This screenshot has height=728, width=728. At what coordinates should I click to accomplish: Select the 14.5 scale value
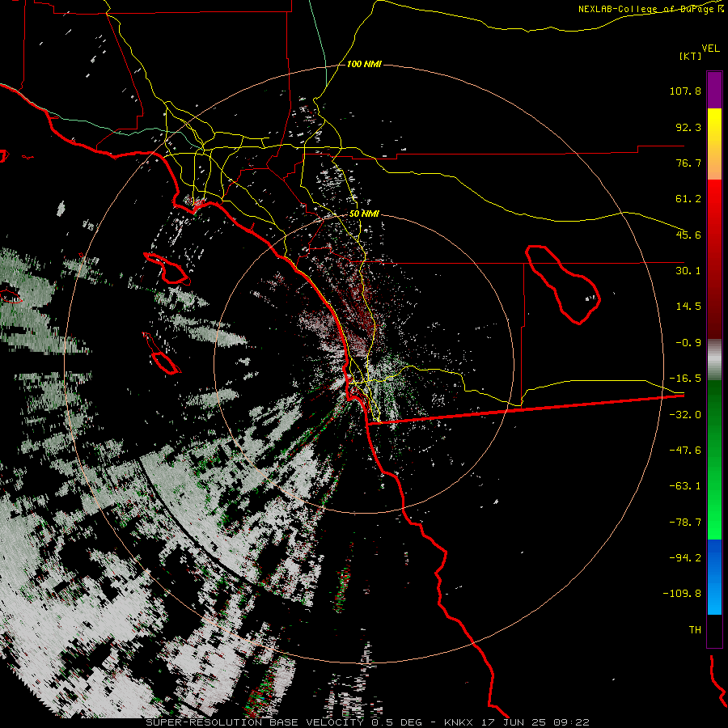pyautogui.click(x=688, y=307)
